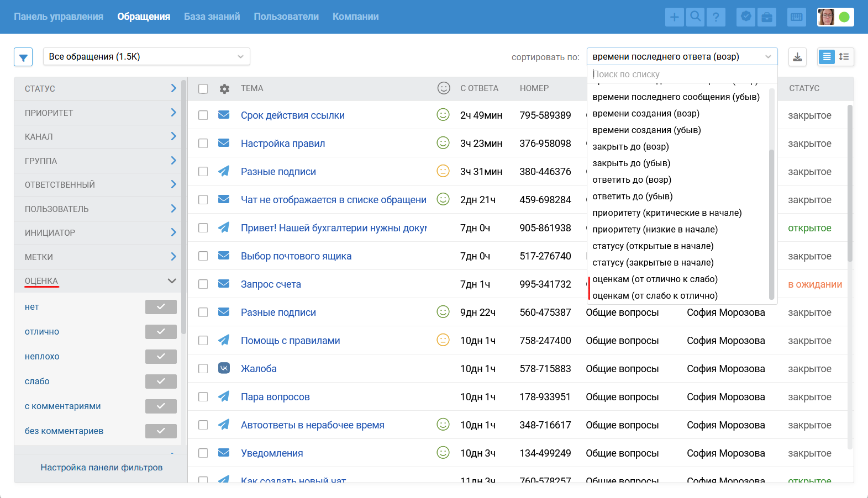868x498 pixels.
Task: Click the blue funnel filter icon
Action: point(23,57)
